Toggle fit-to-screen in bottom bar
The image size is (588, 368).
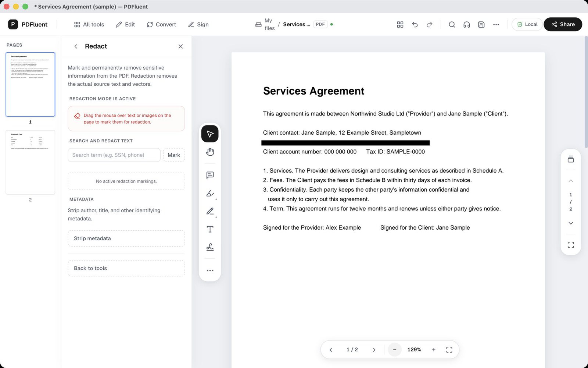449,350
